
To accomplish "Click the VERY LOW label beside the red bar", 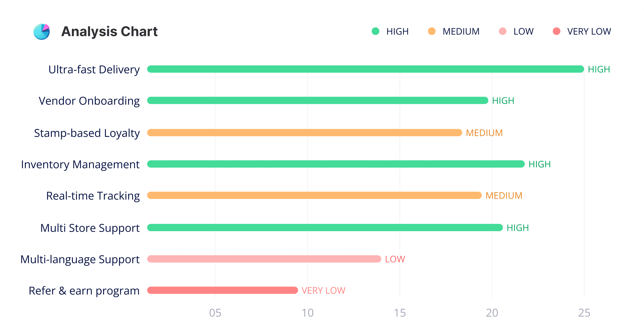I will tap(323, 291).
